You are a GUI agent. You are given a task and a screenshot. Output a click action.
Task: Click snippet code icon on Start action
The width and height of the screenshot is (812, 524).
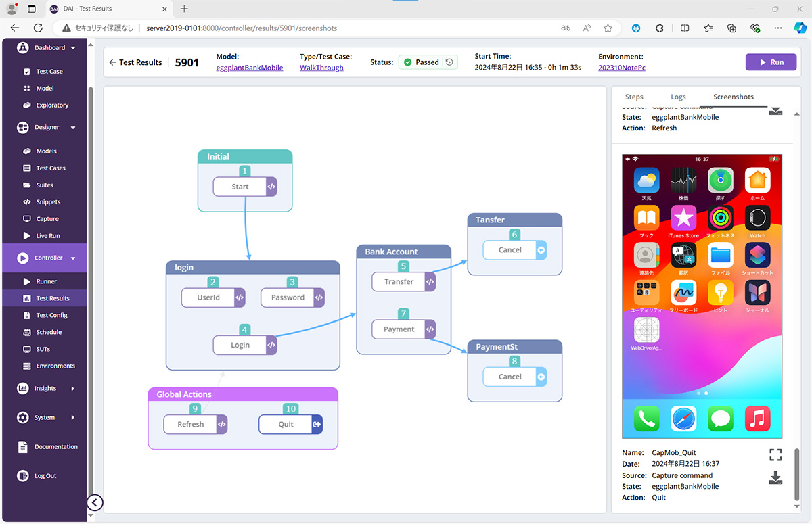[x=271, y=187]
